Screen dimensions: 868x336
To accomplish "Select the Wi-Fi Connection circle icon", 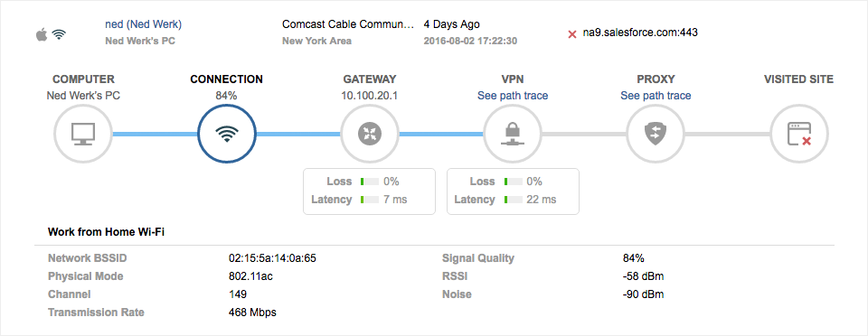I will pos(226,135).
